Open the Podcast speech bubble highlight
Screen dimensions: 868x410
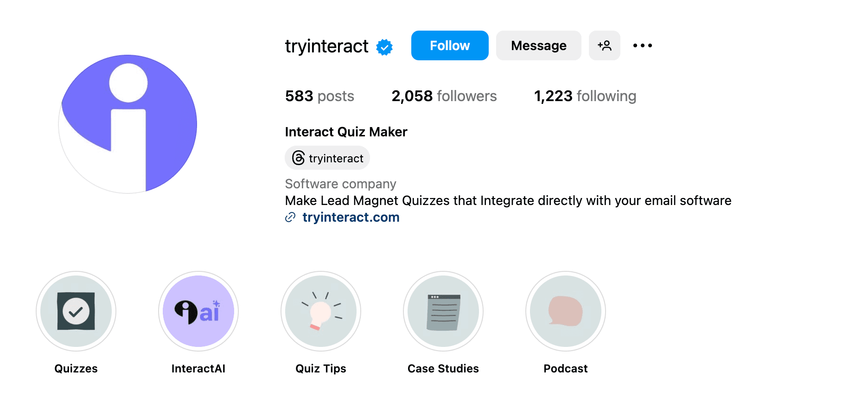pos(566,311)
